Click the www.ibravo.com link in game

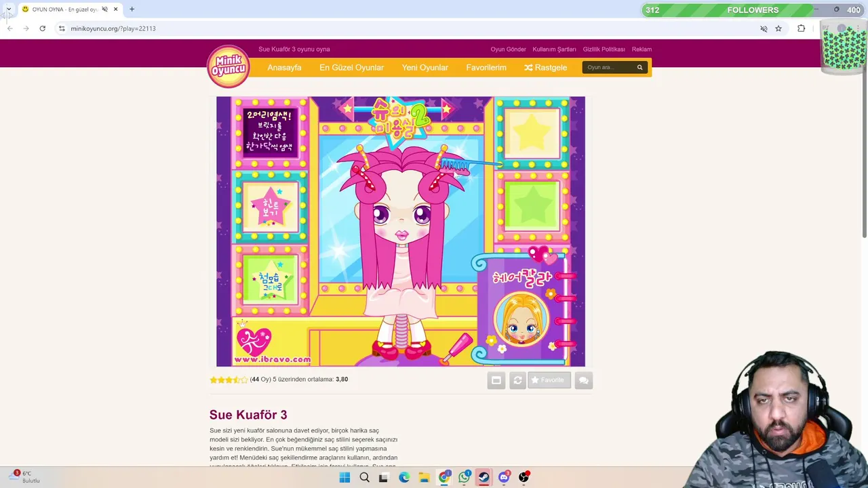pos(273,360)
